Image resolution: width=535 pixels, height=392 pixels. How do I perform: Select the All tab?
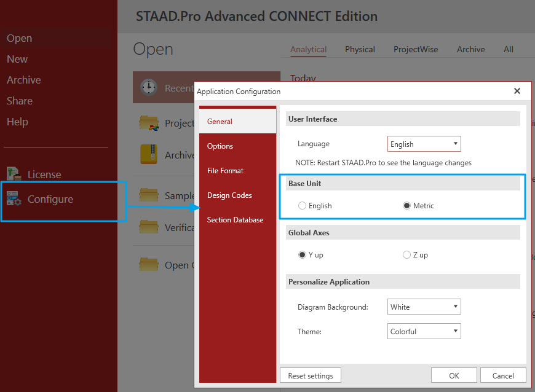coord(509,49)
